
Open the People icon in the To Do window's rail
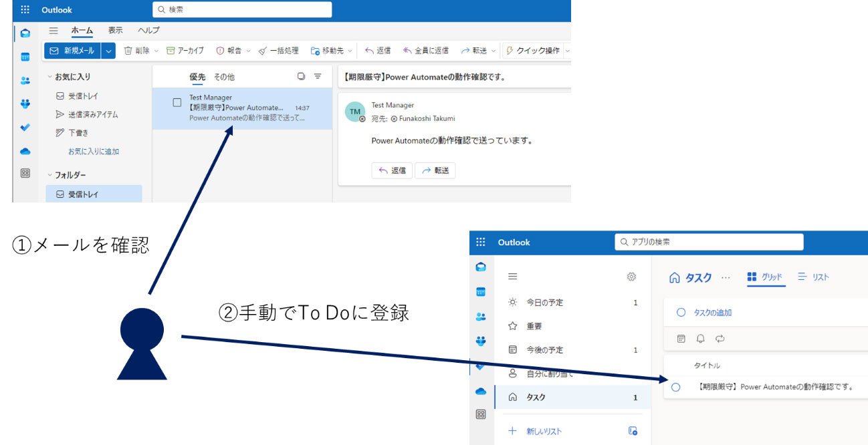[481, 317]
